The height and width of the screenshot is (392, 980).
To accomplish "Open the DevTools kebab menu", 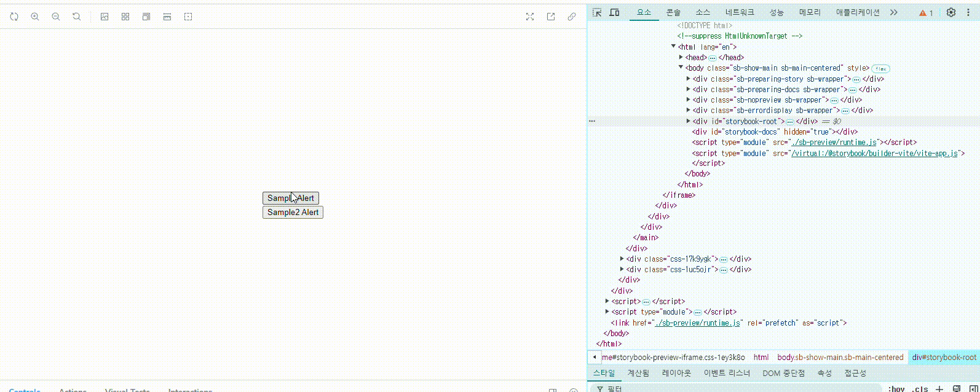I will tap(968, 12).
